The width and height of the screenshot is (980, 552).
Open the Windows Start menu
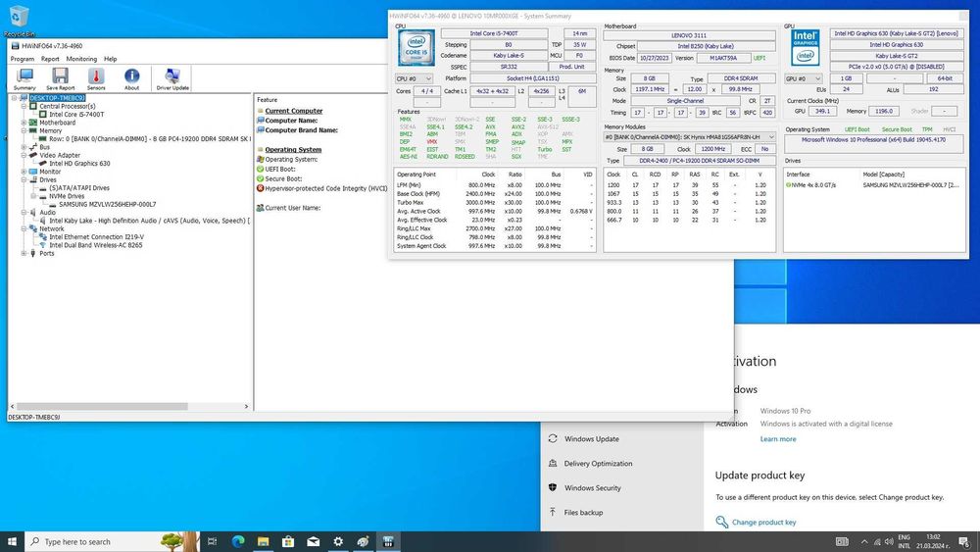[x=12, y=541]
